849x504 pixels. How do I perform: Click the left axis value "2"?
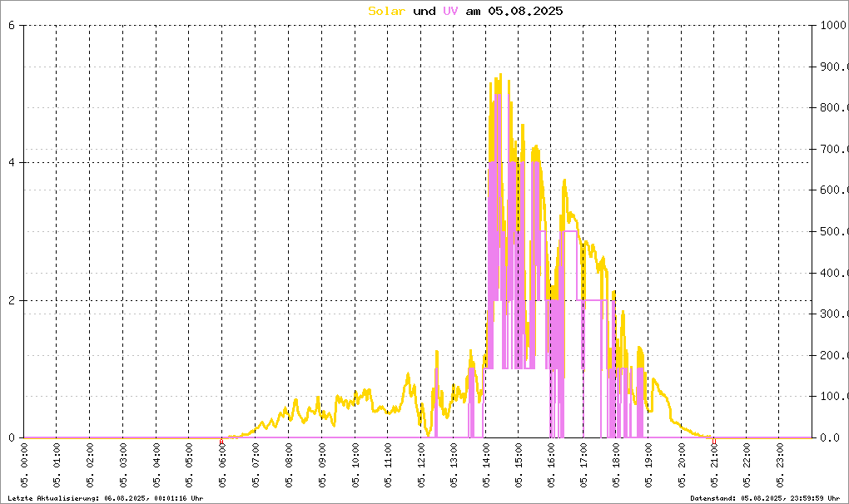coord(12,300)
